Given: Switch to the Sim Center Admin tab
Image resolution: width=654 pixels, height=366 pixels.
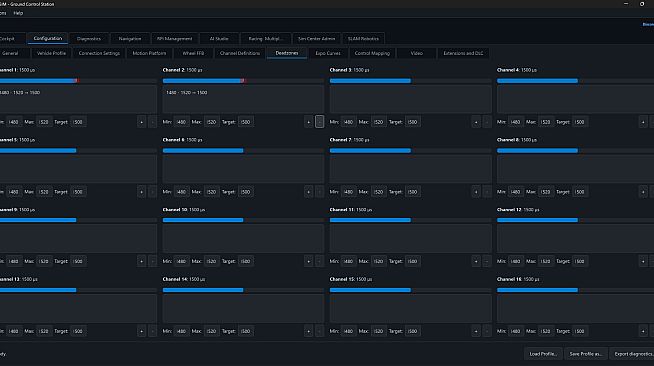Looking at the screenshot, I should tap(317, 39).
